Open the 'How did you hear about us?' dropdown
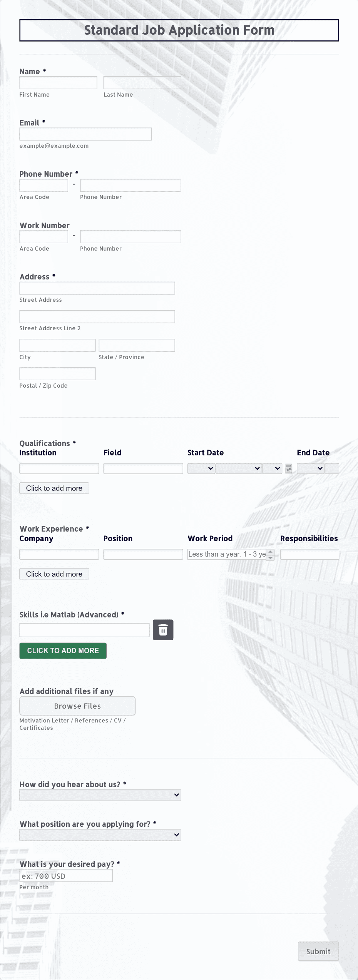This screenshot has height=980, width=358. point(100,794)
